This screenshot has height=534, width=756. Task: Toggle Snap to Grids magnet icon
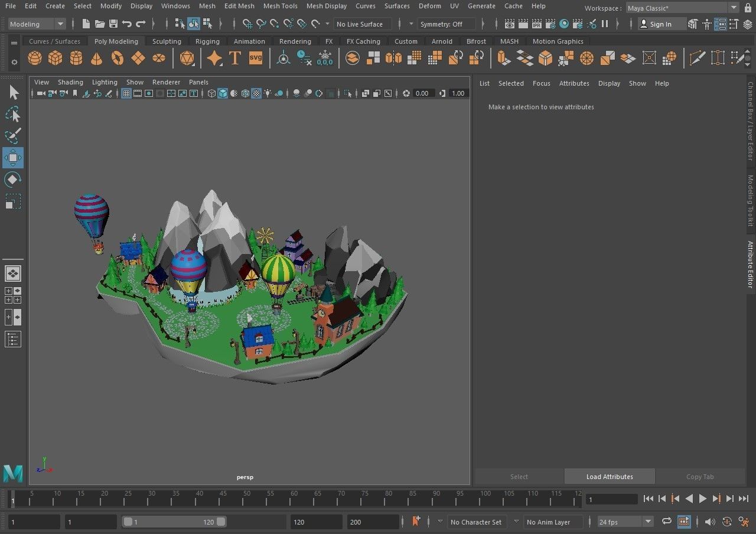(247, 24)
